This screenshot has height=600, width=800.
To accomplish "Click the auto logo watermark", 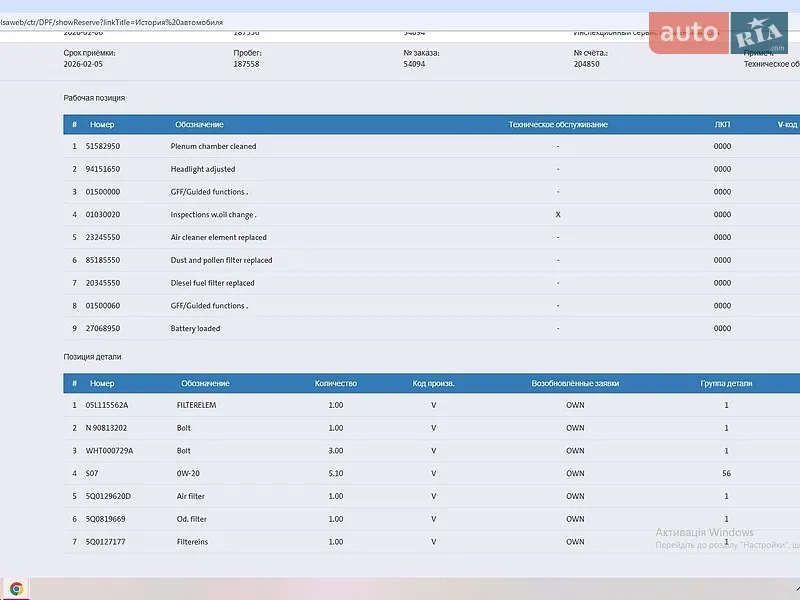I will coord(689,33).
